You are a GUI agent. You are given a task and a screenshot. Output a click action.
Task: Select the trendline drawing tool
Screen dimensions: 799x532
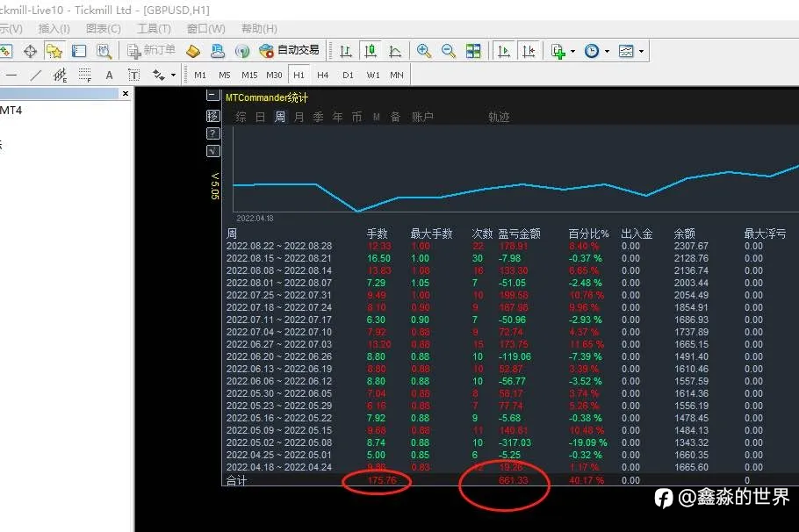(x=36, y=75)
